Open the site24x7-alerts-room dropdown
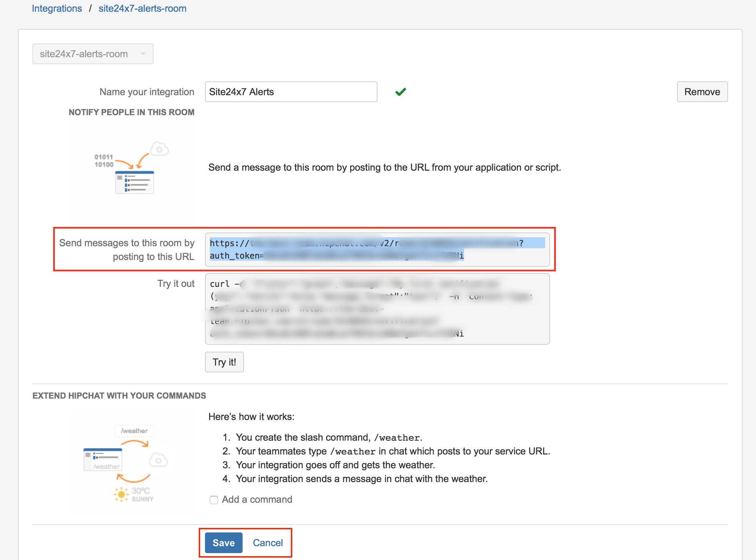 coord(92,54)
